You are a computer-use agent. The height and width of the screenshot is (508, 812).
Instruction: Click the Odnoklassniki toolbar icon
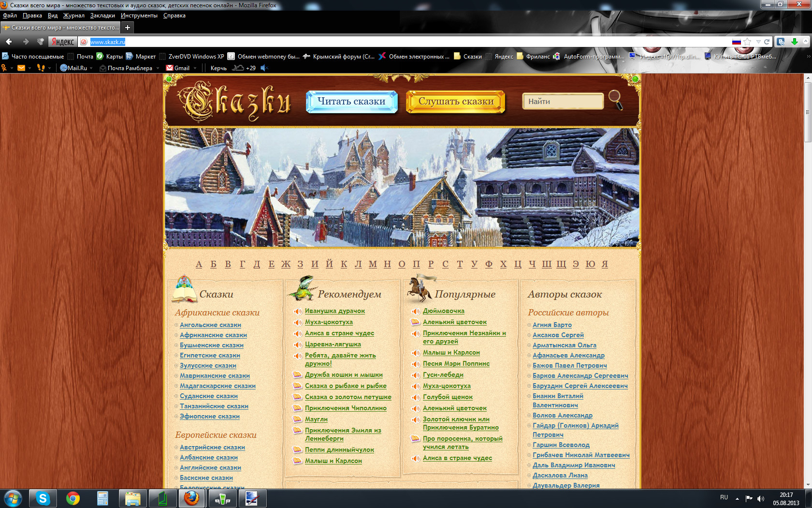pyautogui.click(x=4, y=68)
